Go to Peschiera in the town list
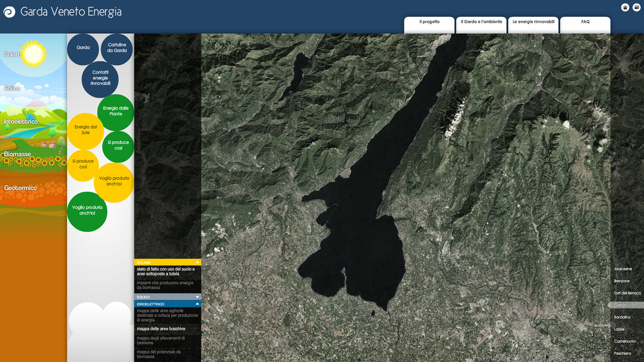 [x=623, y=353]
